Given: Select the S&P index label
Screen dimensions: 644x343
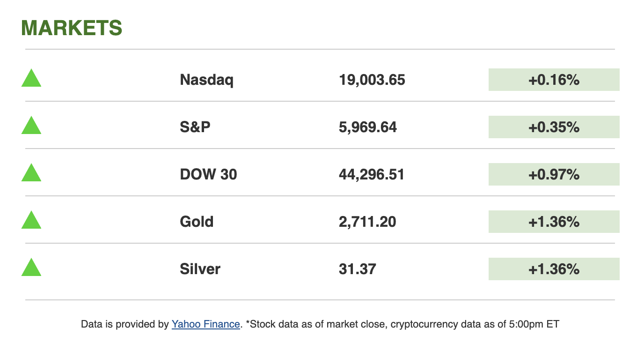Looking at the screenshot, I should [195, 127].
